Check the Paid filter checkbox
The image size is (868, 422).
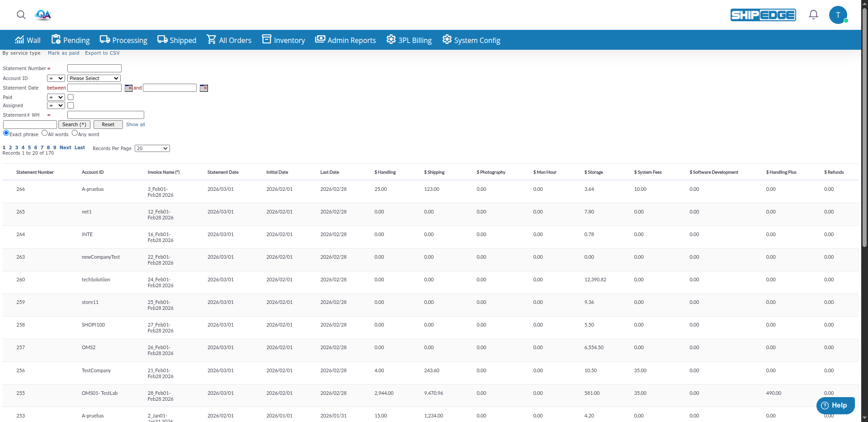coord(71,97)
